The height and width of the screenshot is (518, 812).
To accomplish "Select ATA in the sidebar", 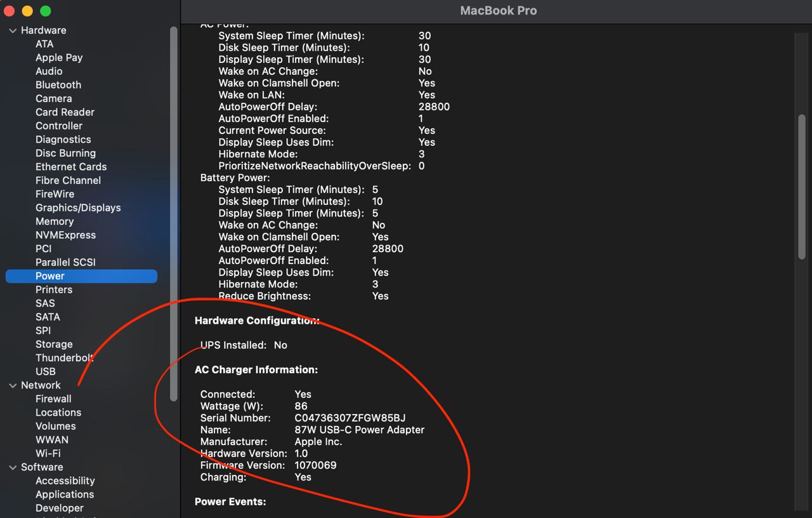I will coord(44,44).
